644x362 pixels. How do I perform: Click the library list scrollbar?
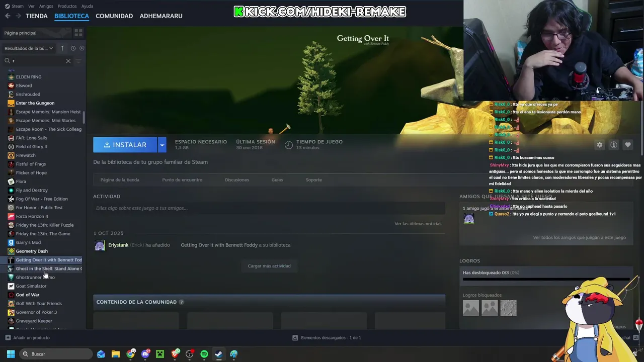click(84, 118)
